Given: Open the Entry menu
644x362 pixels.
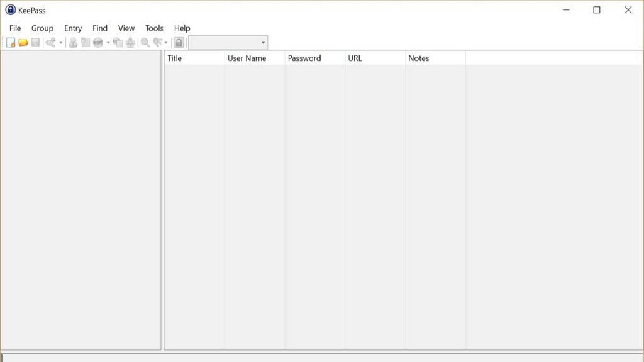Looking at the screenshot, I should [72, 28].
